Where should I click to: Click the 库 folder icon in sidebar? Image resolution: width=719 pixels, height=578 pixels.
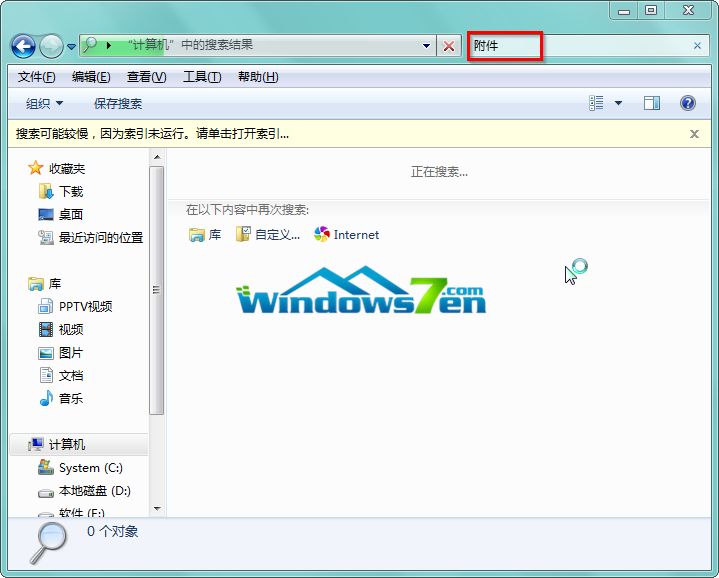(x=35, y=284)
